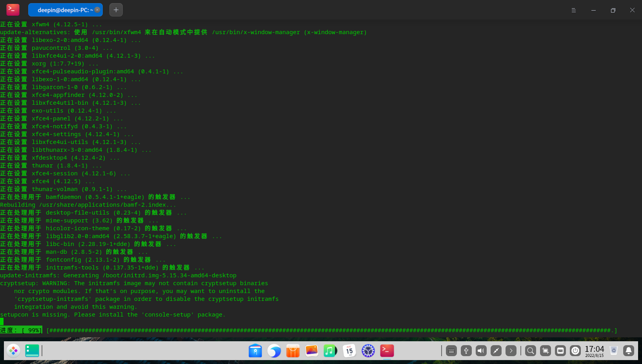This screenshot has height=364, width=642.
Task: Open the File Manager from the dock
Action: 255,351
